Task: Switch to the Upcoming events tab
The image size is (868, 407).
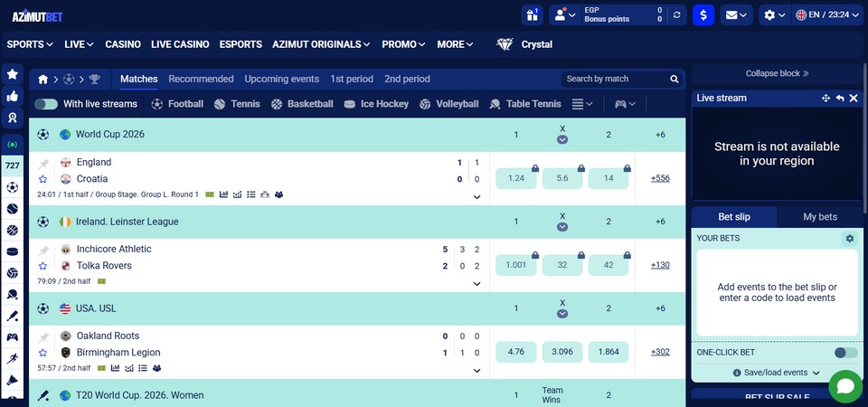Action: pyautogui.click(x=282, y=80)
